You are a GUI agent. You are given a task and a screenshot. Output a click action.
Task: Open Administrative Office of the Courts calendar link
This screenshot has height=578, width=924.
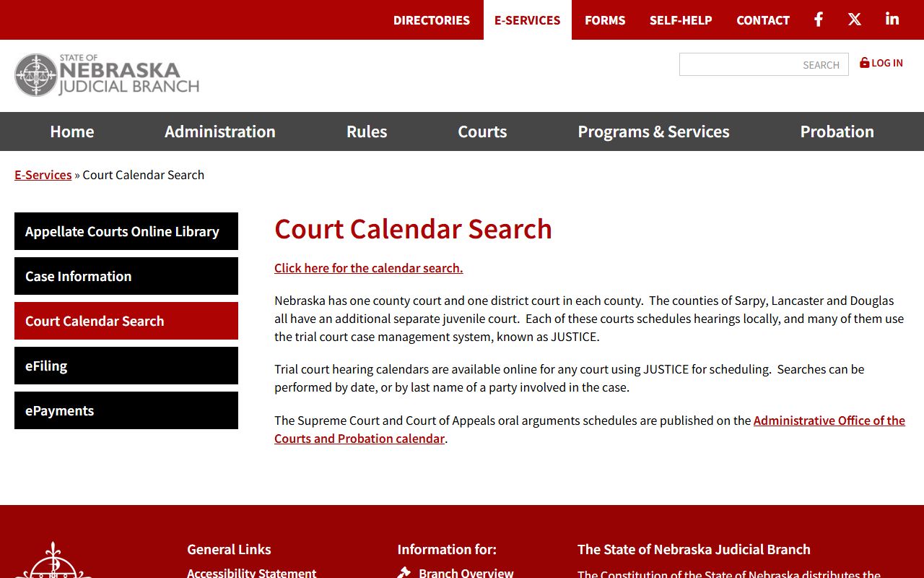[829, 420]
